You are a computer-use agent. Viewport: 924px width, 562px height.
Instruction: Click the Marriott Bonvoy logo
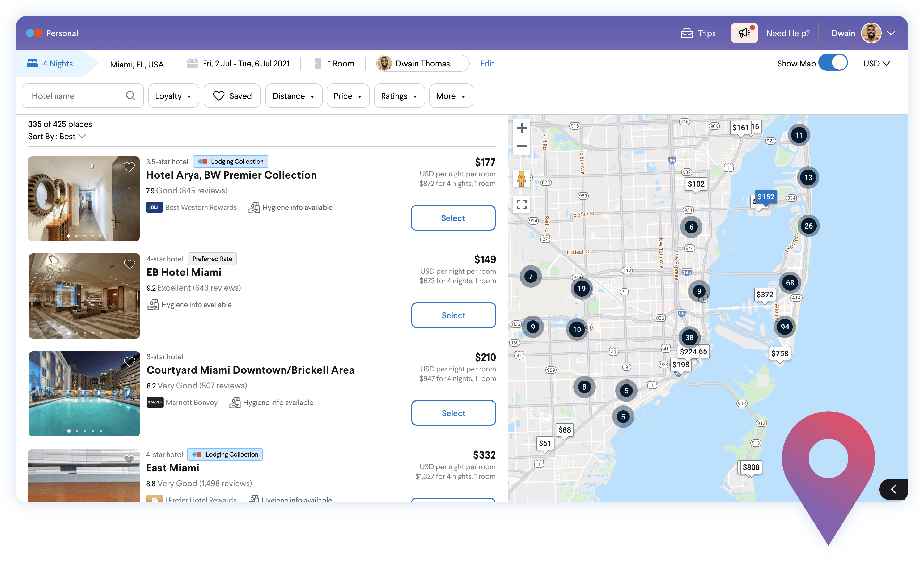[x=155, y=402]
